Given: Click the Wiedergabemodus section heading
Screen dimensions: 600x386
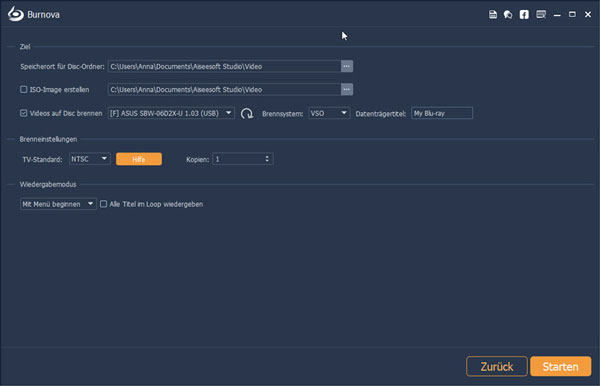Looking at the screenshot, I should (48, 184).
